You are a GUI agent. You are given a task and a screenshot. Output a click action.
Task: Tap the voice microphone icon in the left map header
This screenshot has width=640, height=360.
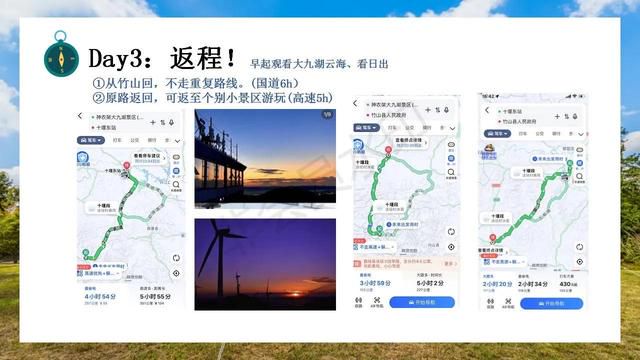point(171,122)
